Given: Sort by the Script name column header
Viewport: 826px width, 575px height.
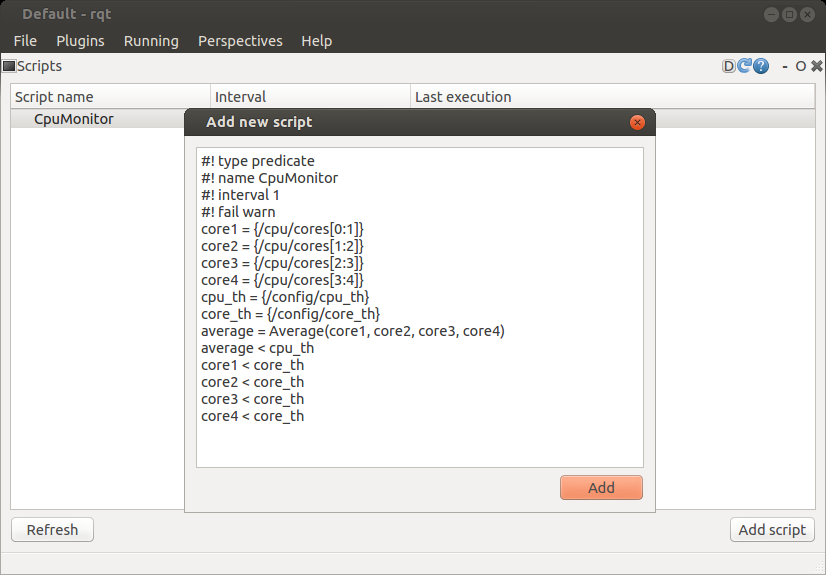Looking at the screenshot, I should tap(110, 97).
